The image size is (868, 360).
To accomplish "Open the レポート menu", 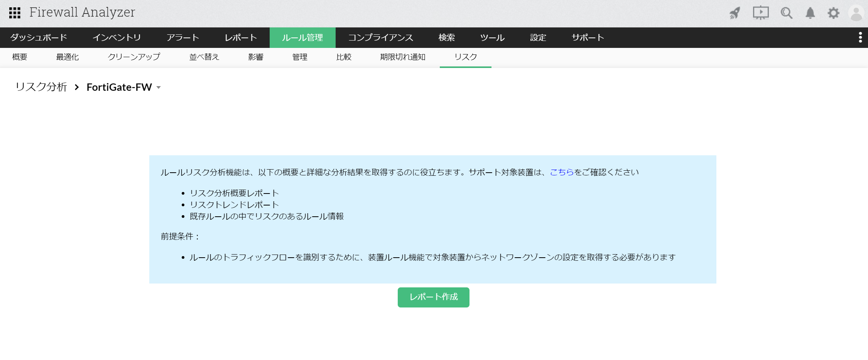I will (x=241, y=37).
